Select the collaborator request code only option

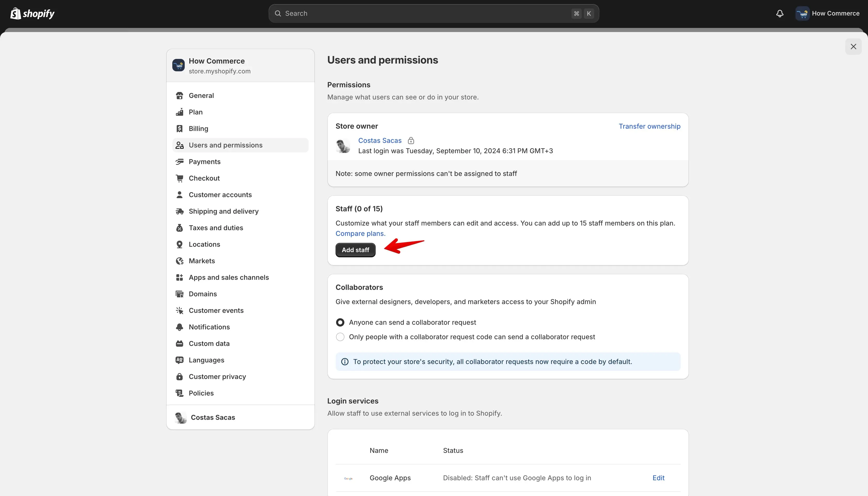(340, 337)
